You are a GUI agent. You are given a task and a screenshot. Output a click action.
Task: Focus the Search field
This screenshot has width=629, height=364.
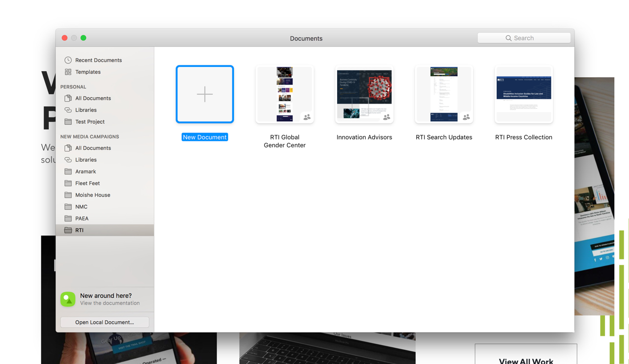tap(524, 38)
